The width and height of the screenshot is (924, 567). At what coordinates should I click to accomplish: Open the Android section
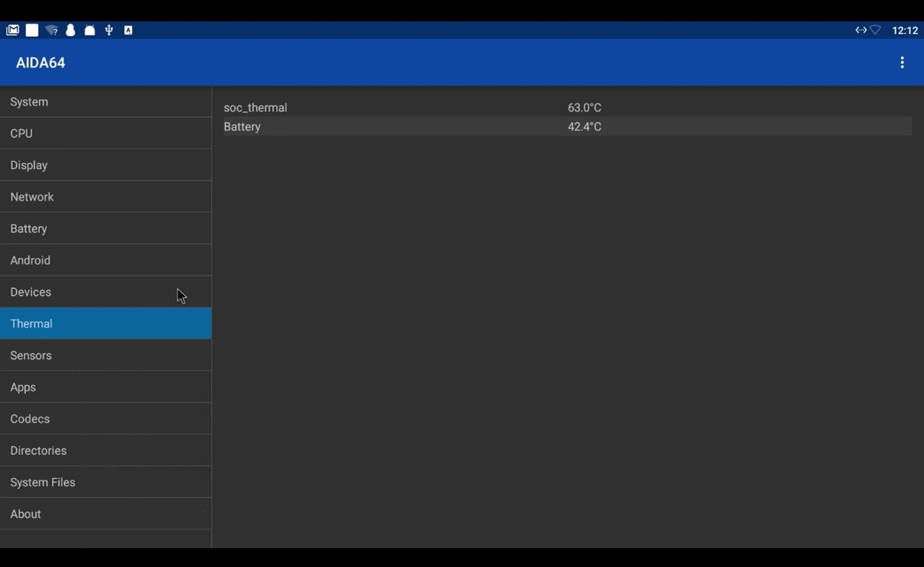coord(105,261)
